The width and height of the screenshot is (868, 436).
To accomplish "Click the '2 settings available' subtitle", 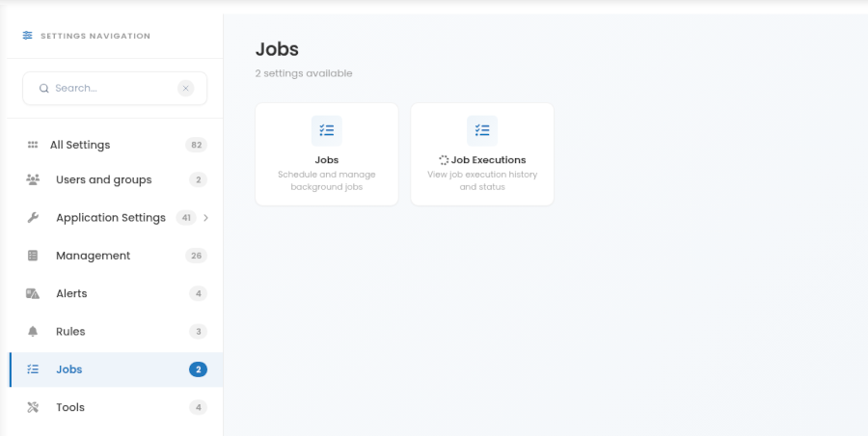I will pos(304,73).
